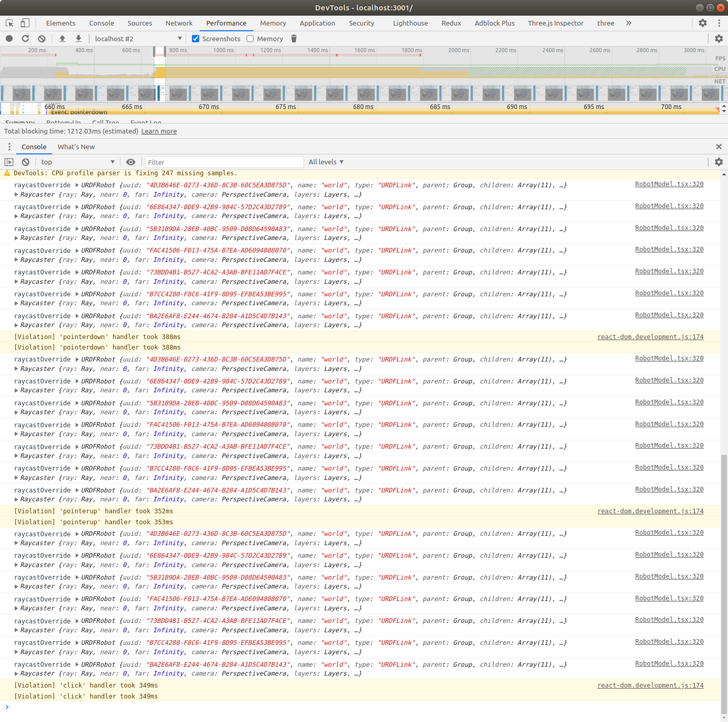Expand the first URDFRobot 6E864347 object
This screenshot has width=728, height=722.
[x=77, y=207]
